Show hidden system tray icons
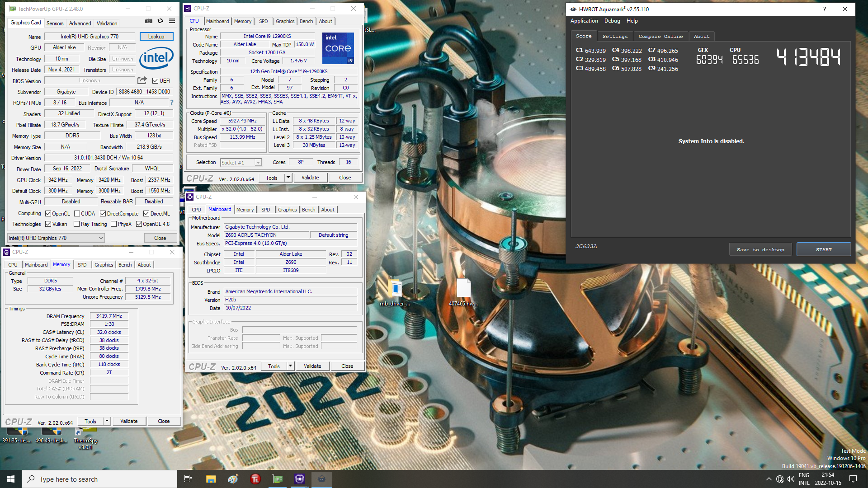The image size is (868, 488). [x=769, y=479]
